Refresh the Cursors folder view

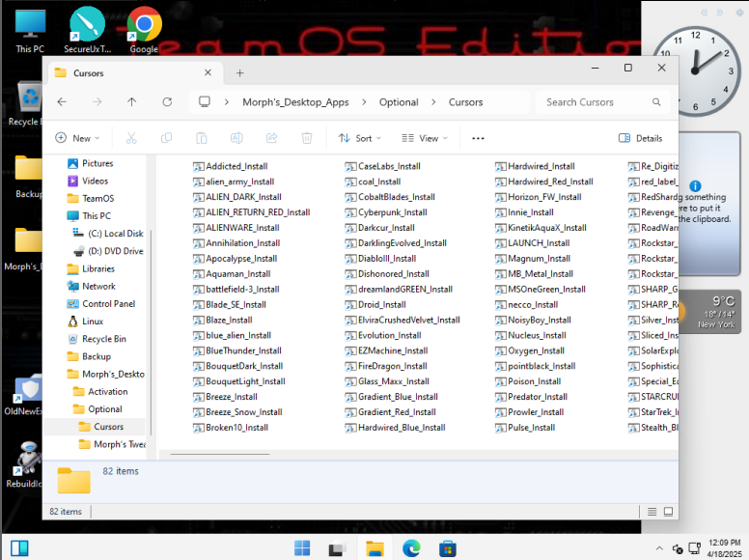[x=167, y=101]
